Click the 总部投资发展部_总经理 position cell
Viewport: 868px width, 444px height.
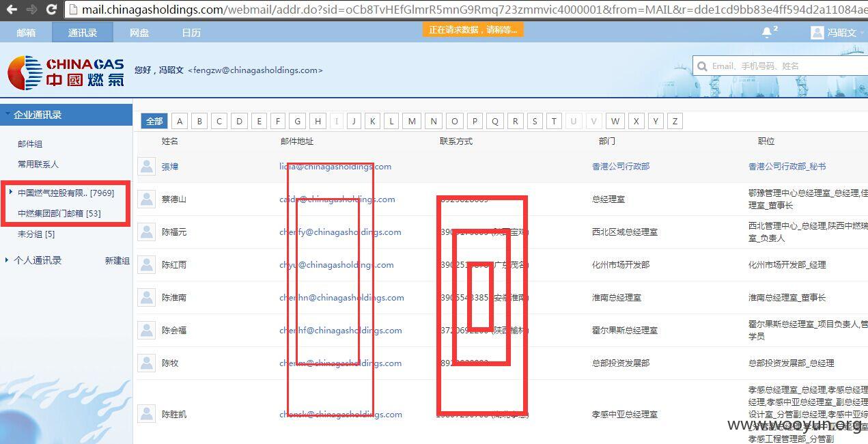coord(792,363)
